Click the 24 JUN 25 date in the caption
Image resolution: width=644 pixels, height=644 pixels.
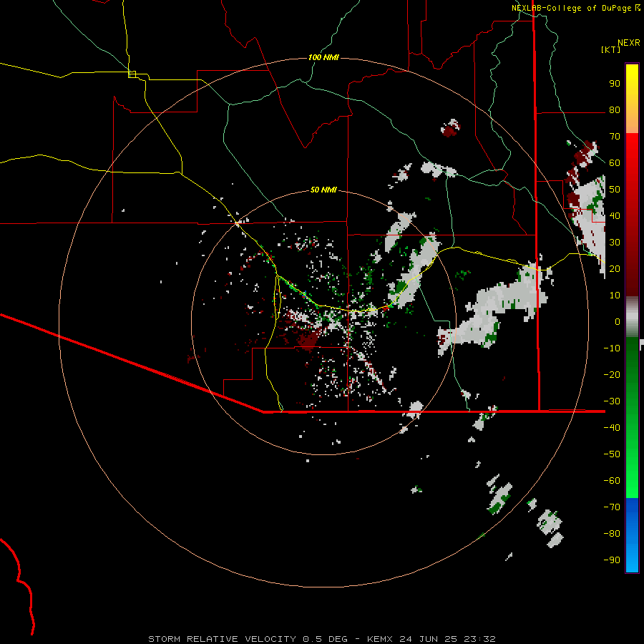pyautogui.click(x=426, y=639)
